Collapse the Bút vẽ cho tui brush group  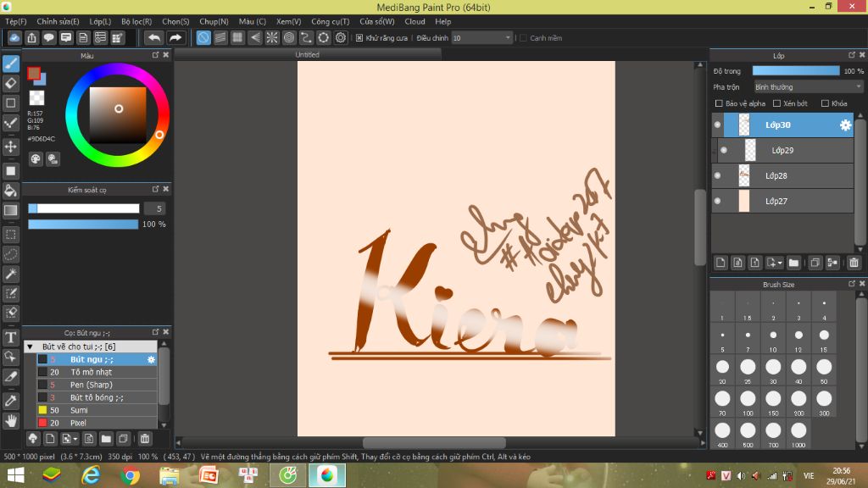coord(31,347)
